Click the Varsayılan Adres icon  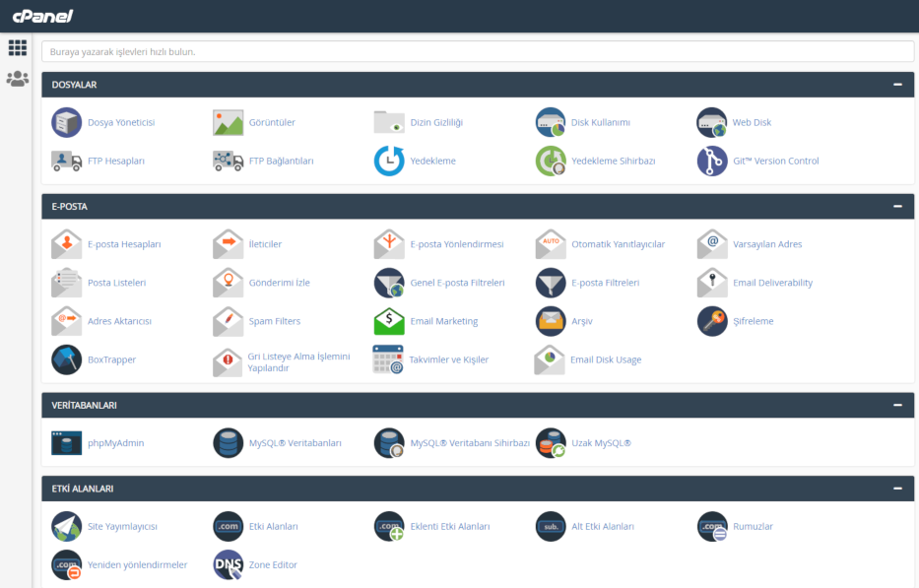point(711,244)
